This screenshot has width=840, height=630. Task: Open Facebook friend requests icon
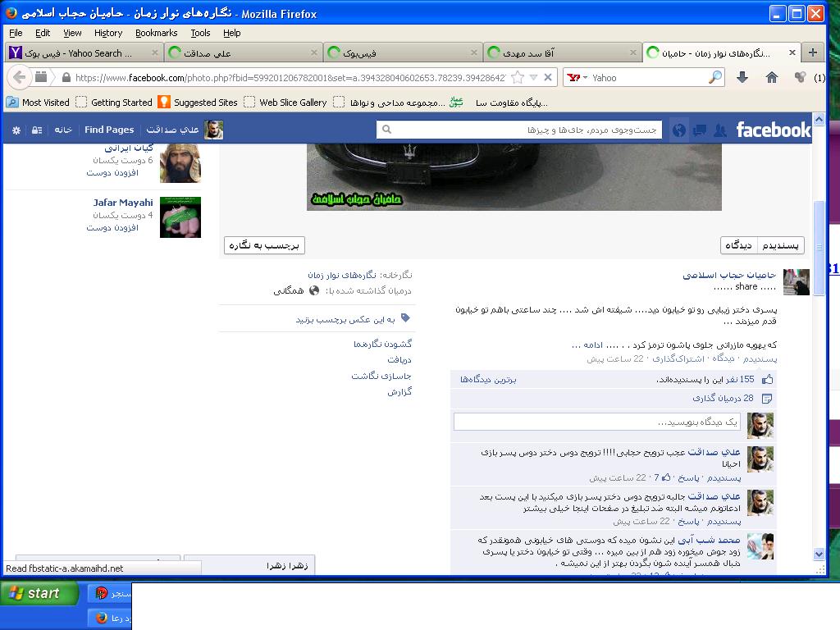[x=719, y=130]
